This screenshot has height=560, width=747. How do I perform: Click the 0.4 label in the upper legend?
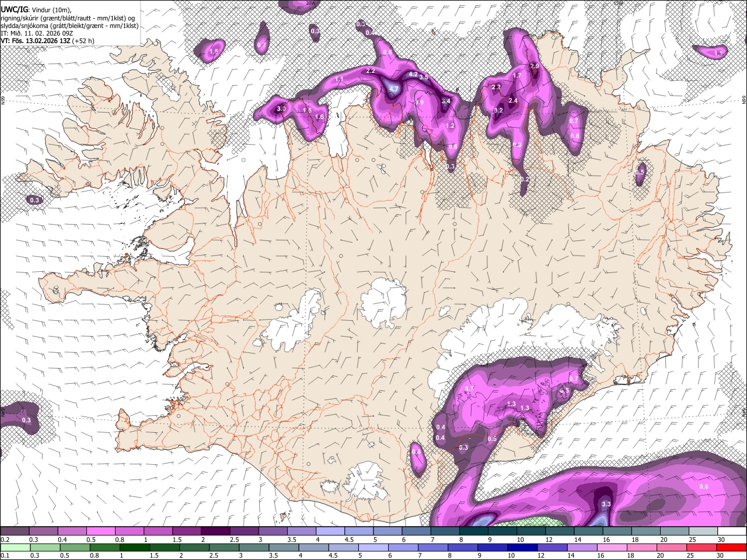tap(62, 540)
